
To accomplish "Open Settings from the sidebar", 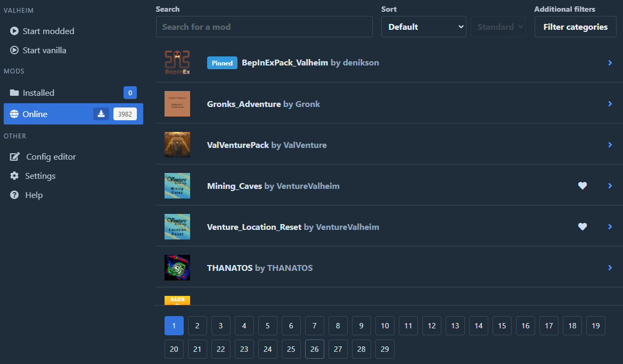I will pyautogui.click(x=73, y=176).
